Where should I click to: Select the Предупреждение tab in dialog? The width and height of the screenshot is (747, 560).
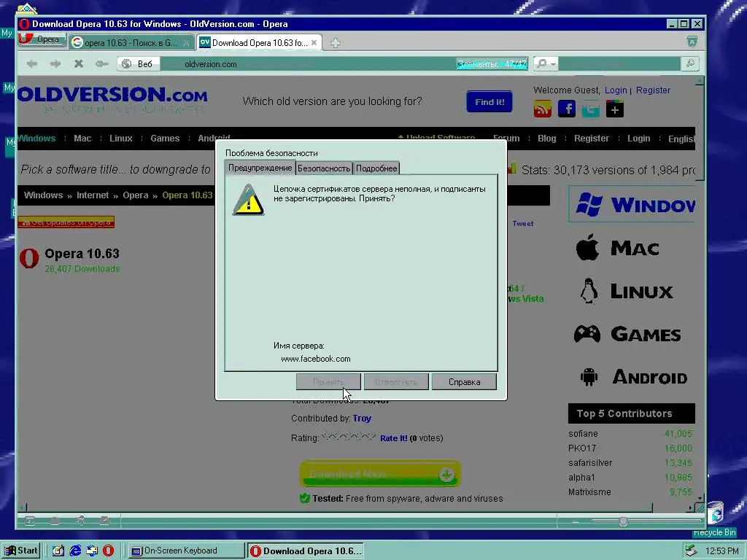click(260, 168)
